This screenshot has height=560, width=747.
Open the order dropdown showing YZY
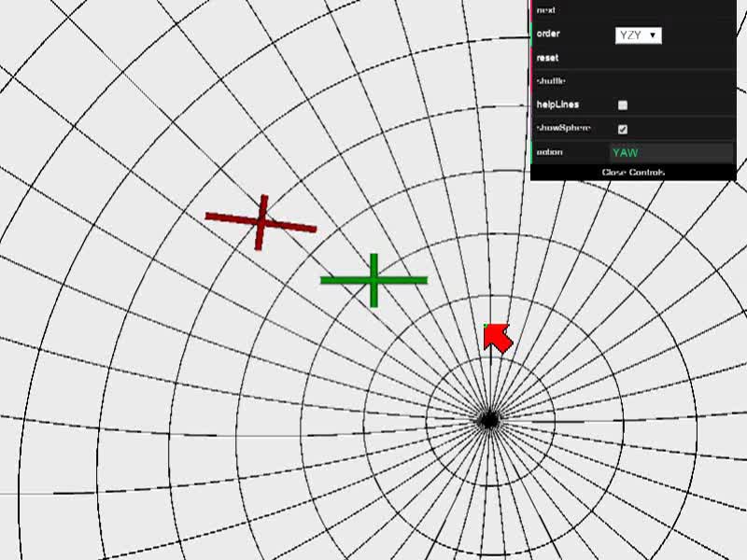[x=639, y=35]
